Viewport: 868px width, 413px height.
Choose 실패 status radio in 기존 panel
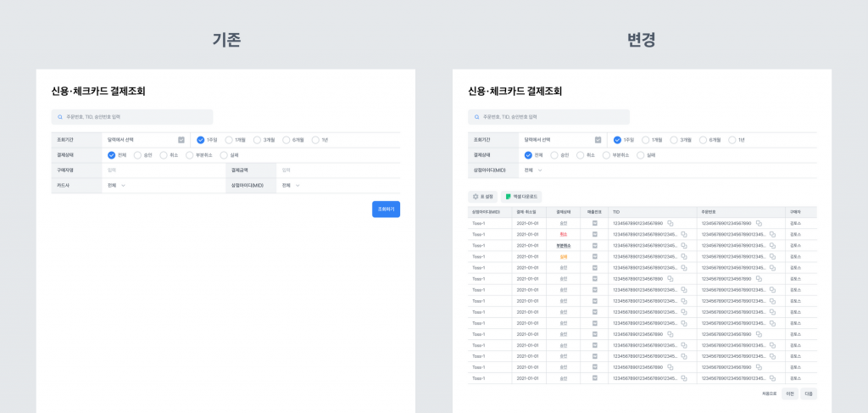224,155
